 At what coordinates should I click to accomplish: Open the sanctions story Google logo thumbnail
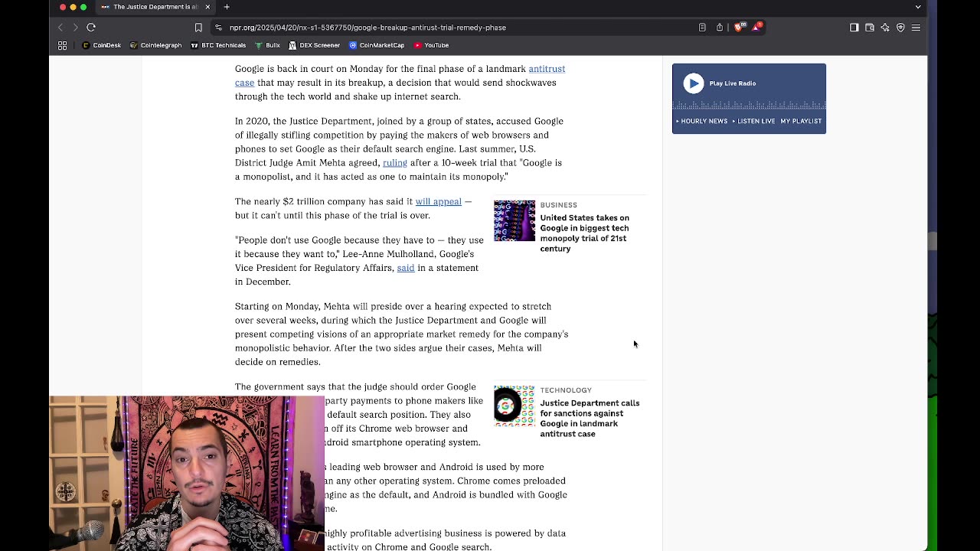514,406
